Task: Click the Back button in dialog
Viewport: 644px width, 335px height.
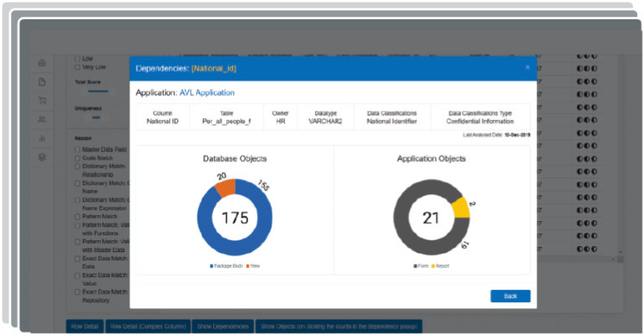Action: [x=510, y=296]
